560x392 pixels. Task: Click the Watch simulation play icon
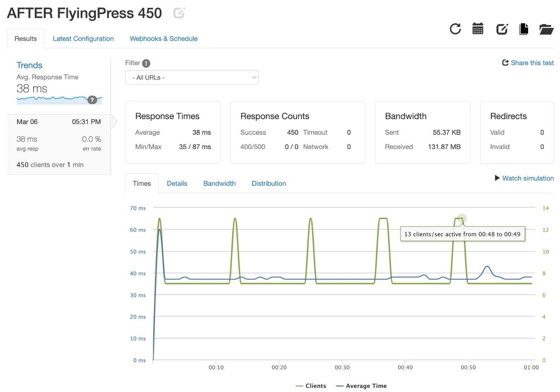click(497, 178)
